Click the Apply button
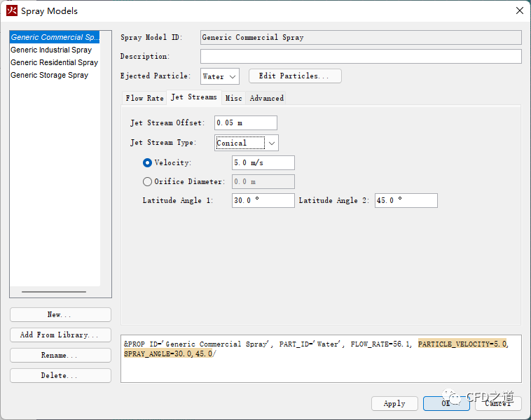 click(394, 403)
